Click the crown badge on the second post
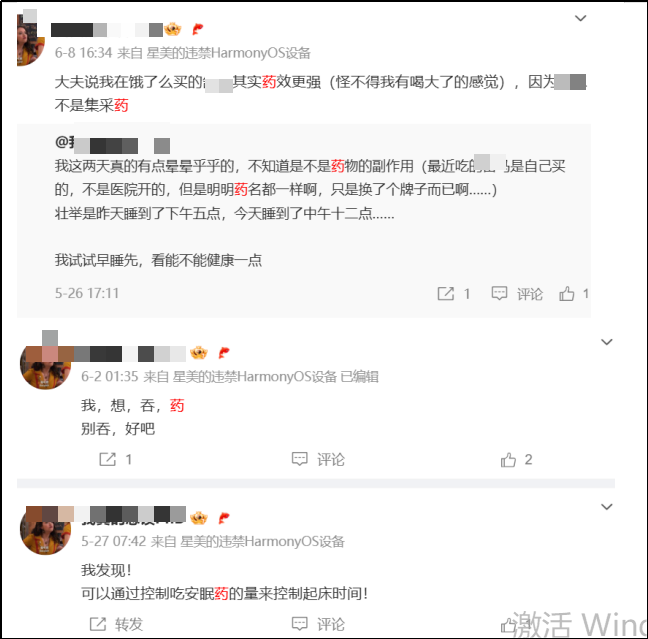 (199, 353)
